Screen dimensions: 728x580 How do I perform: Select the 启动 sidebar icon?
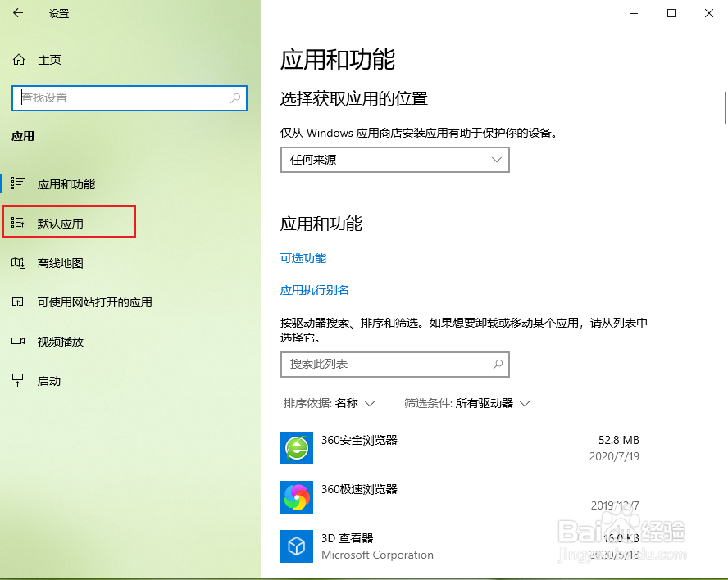click(x=18, y=380)
